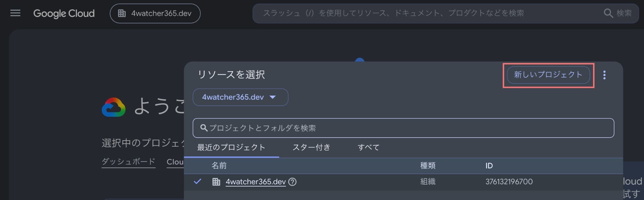
Task: Expand the 4watcher365.dev organization dropdown
Action: pos(240,97)
